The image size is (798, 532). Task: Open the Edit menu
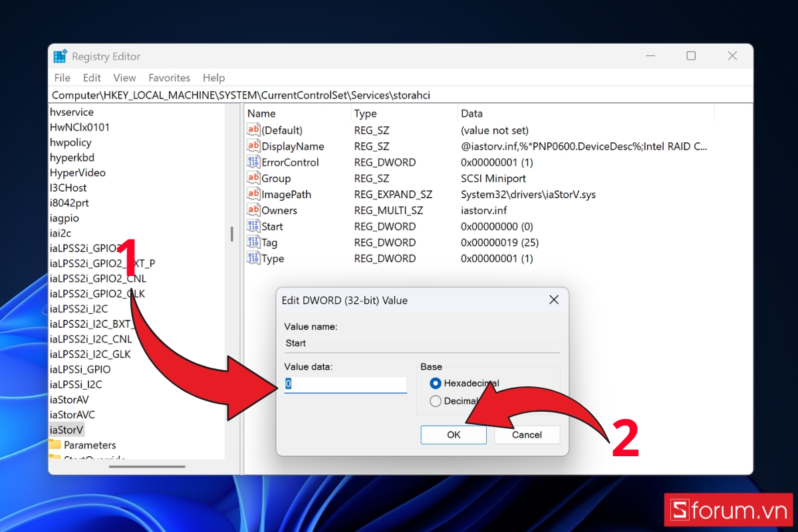(x=92, y=78)
